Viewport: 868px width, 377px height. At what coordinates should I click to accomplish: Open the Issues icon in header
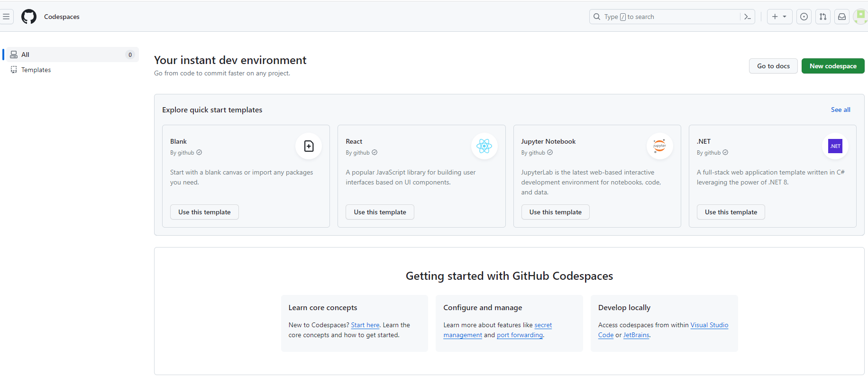click(x=804, y=17)
